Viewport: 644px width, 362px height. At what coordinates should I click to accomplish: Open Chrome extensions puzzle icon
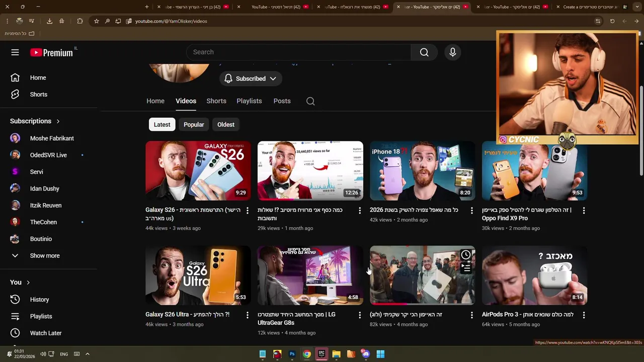coord(80,21)
